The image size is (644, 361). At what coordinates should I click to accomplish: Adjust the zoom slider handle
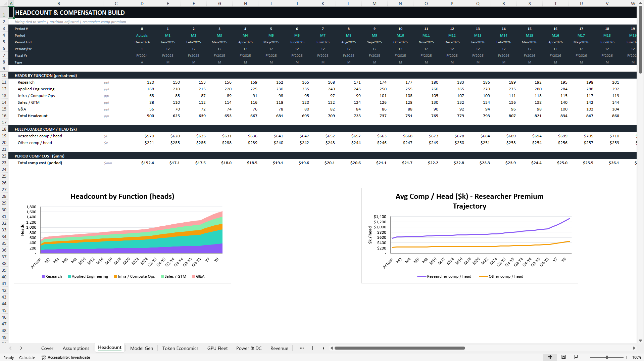pos(607,357)
